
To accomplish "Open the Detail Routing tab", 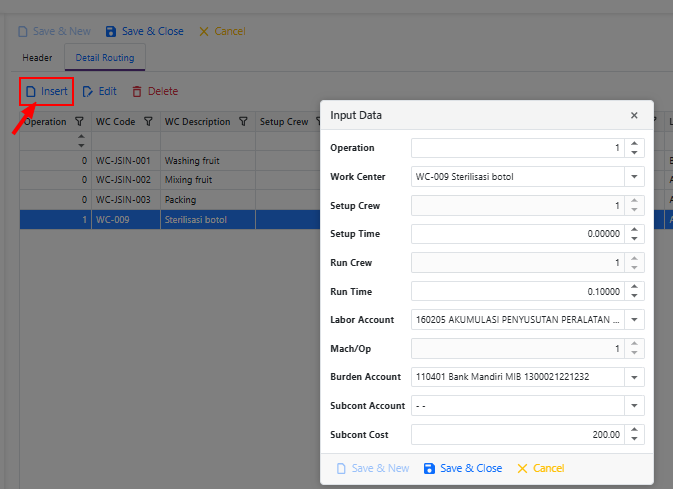I will coord(105,58).
